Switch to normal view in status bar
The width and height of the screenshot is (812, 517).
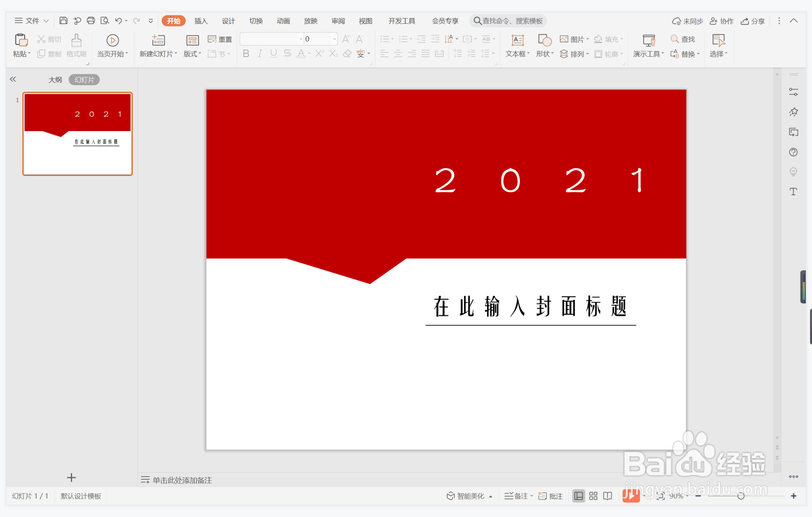[x=578, y=496]
